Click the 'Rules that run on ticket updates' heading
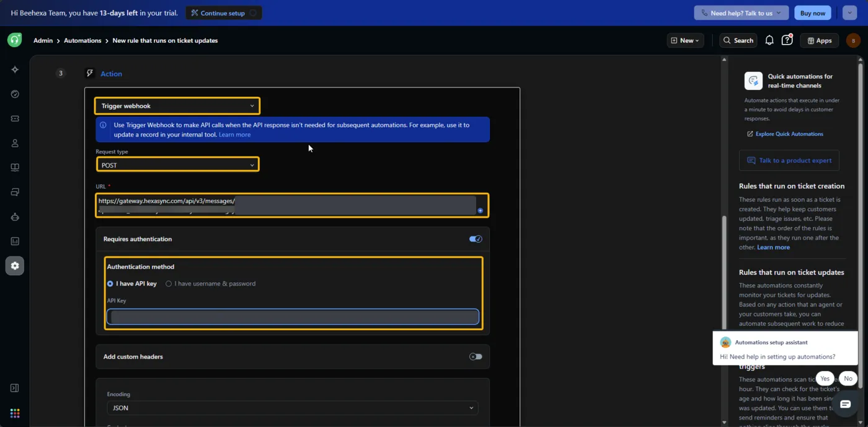 tap(792, 272)
